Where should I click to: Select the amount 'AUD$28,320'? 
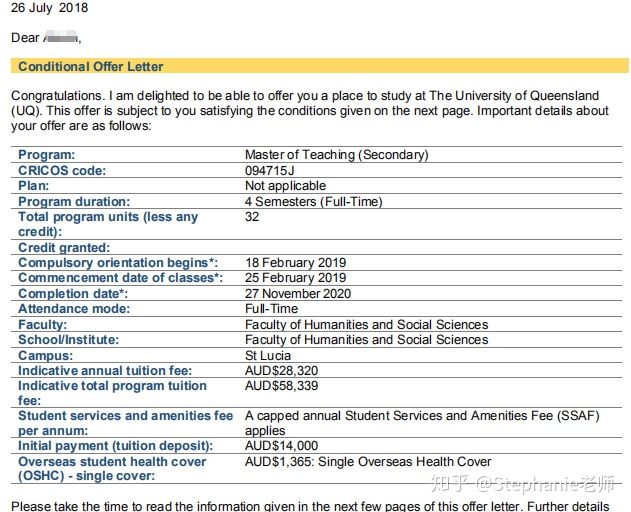pos(281,371)
